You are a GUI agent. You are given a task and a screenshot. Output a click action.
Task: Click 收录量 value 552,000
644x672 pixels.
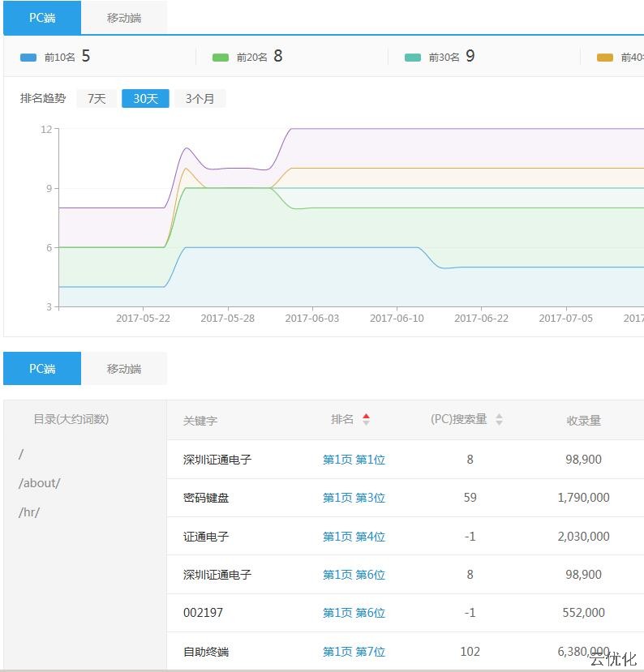(583, 613)
